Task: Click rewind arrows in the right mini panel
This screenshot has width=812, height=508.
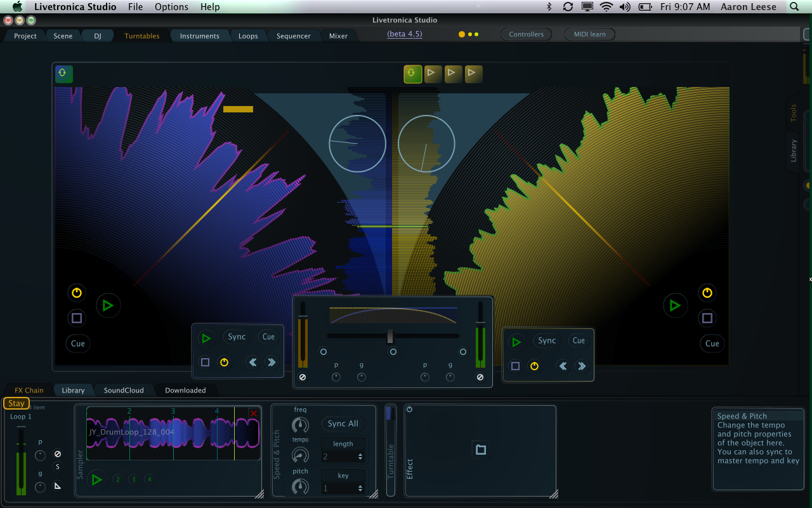Action: [563, 366]
